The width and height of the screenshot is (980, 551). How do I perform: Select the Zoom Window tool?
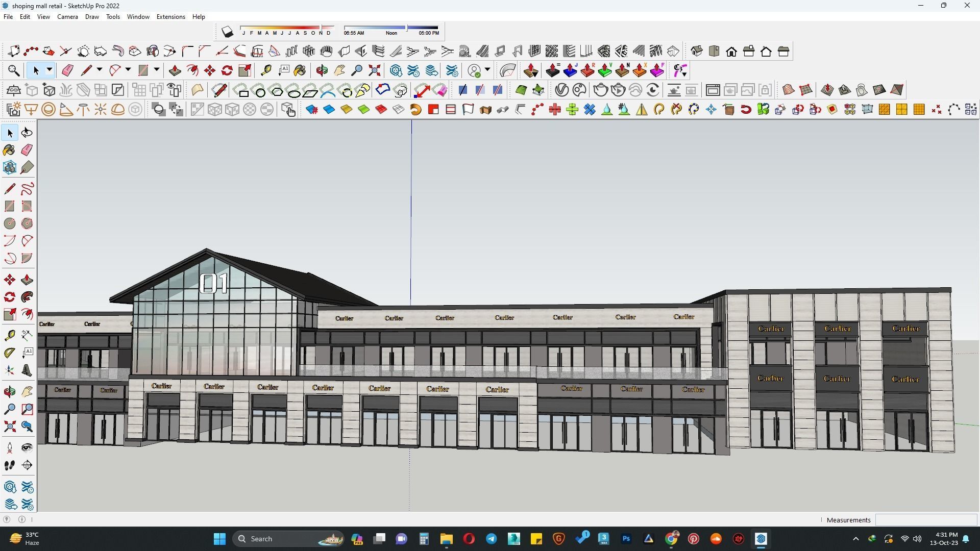coord(27,409)
